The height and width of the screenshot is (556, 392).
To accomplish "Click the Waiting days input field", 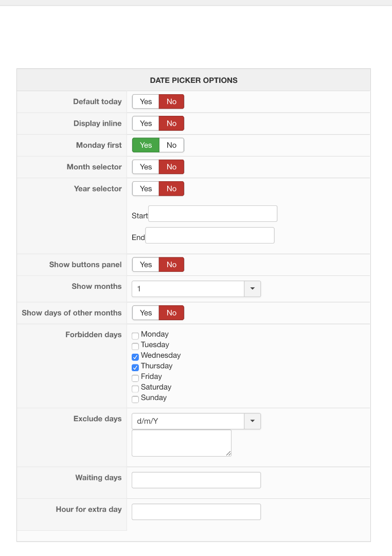I will (196, 480).
